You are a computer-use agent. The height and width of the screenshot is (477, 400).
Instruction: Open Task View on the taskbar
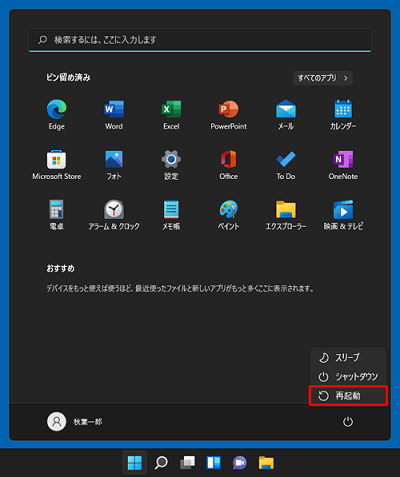click(188, 463)
